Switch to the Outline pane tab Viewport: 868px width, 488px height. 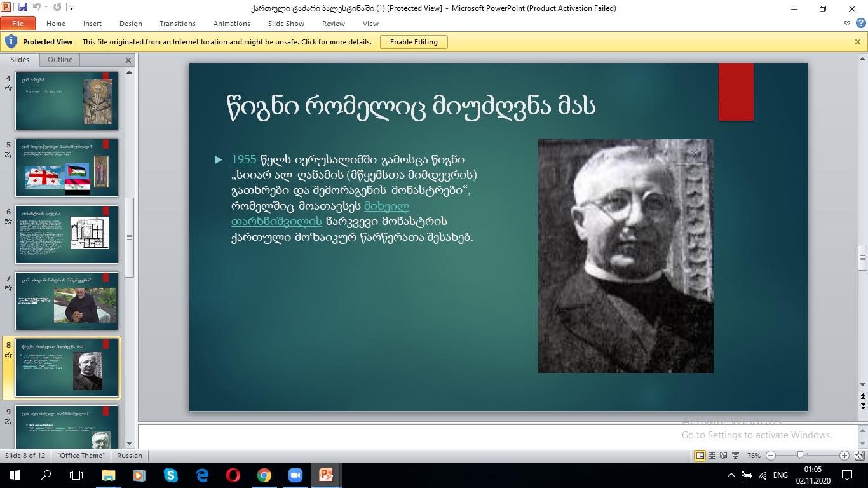coord(60,60)
